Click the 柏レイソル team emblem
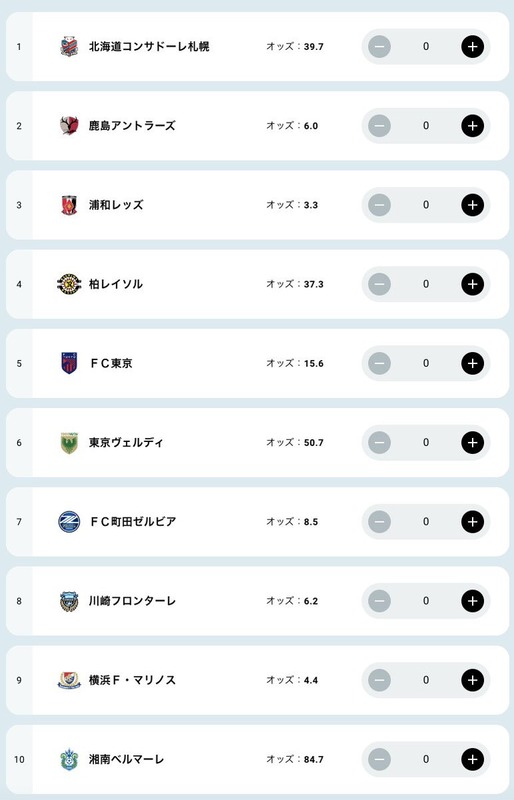514x800 pixels. (69, 284)
